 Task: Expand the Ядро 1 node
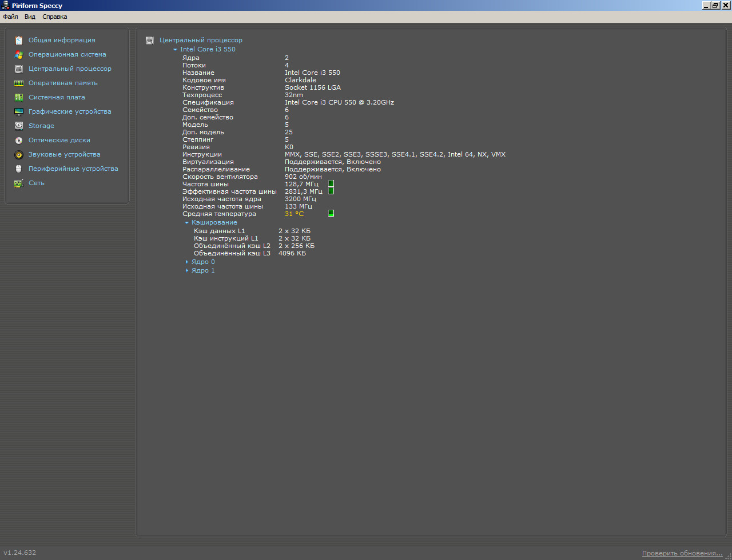coord(187,271)
